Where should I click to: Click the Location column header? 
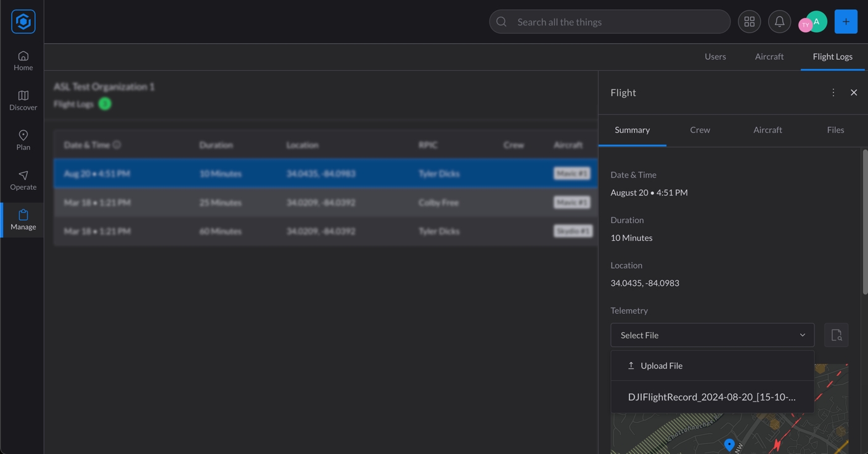pyautogui.click(x=302, y=145)
